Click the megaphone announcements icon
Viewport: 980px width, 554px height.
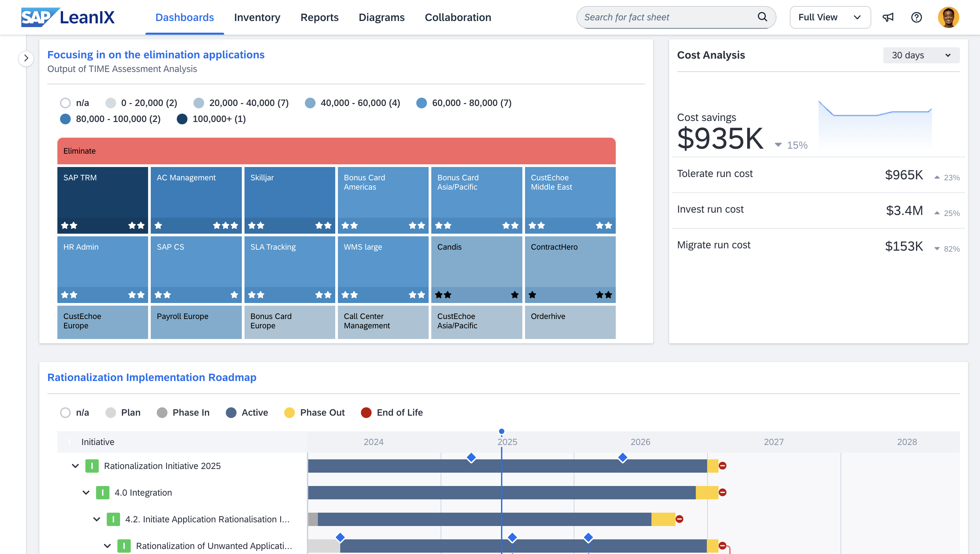point(888,17)
